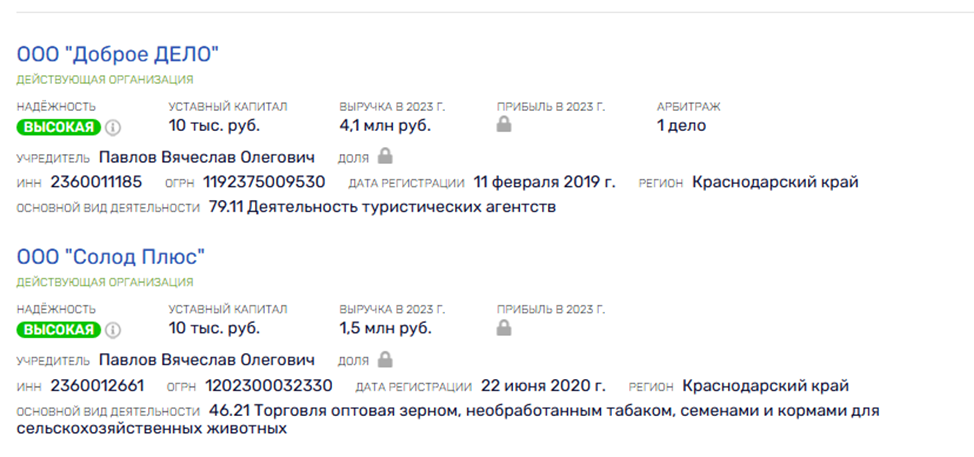This screenshot has height=457, width=974.
Task: Click revenue value 4,1 млн руб.
Action: (x=385, y=125)
